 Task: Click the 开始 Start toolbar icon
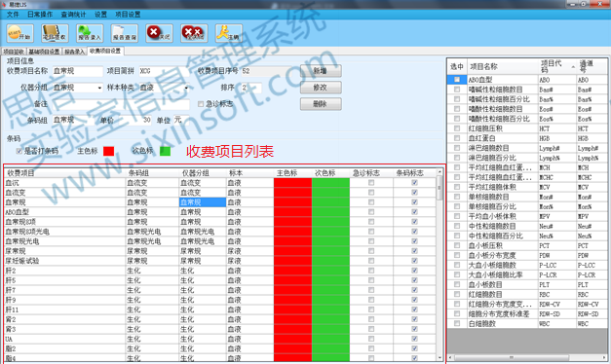point(19,33)
